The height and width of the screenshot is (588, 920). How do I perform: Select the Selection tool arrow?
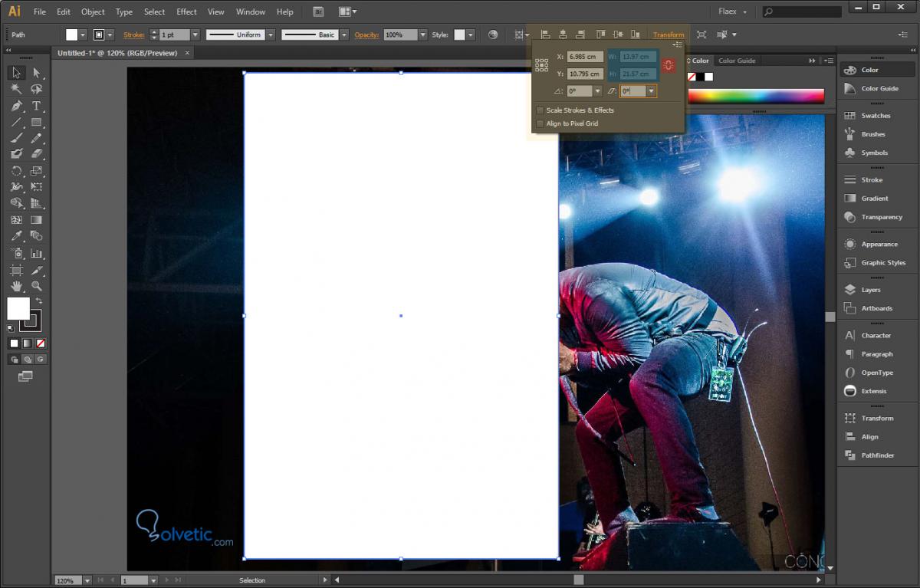[x=16, y=72]
